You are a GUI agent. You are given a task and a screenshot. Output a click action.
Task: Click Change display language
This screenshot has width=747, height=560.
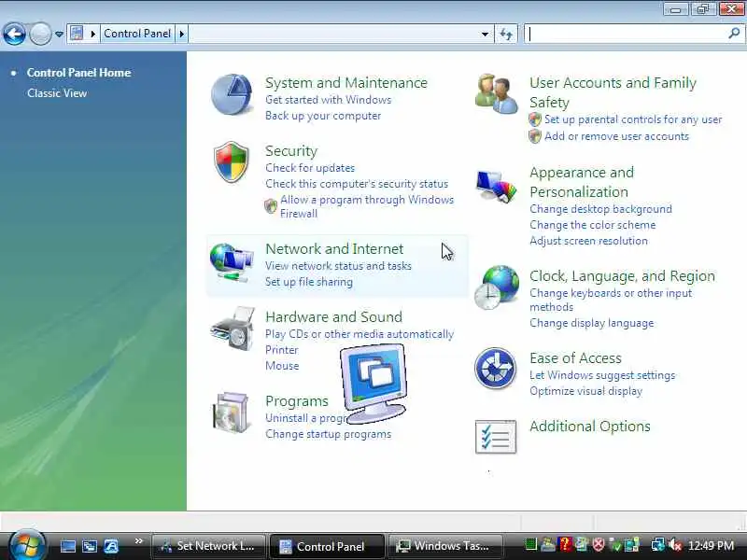click(592, 323)
